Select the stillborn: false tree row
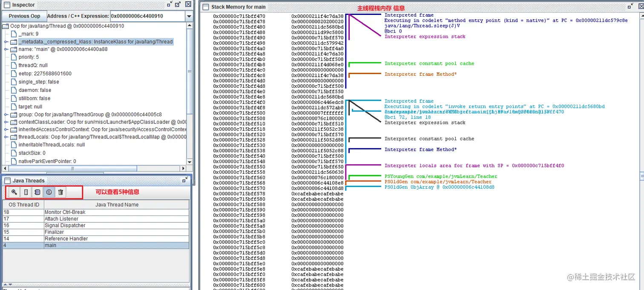The height and width of the screenshot is (290, 644). (34, 98)
